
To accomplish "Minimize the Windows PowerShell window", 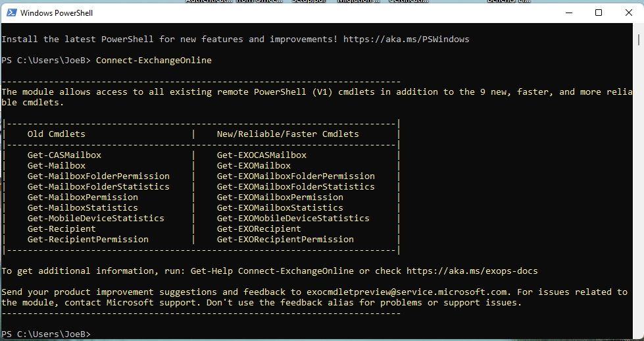I will (x=566, y=13).
